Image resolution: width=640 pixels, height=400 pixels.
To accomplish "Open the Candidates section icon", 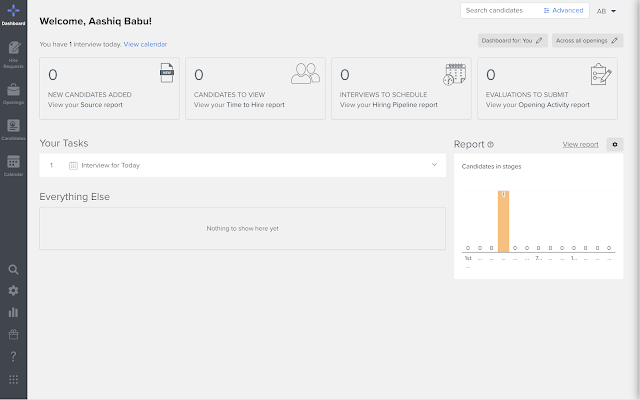I will click(13, 129).
